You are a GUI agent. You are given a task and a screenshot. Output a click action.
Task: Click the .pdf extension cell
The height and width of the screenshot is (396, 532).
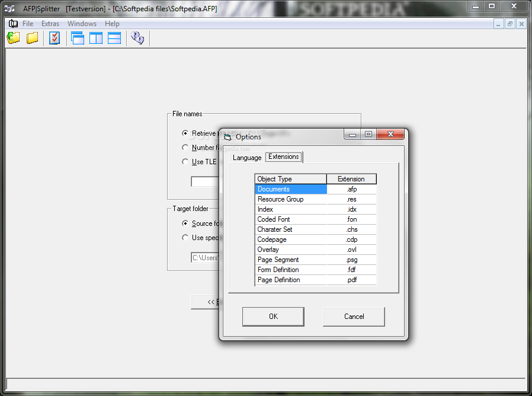[352, 280]
